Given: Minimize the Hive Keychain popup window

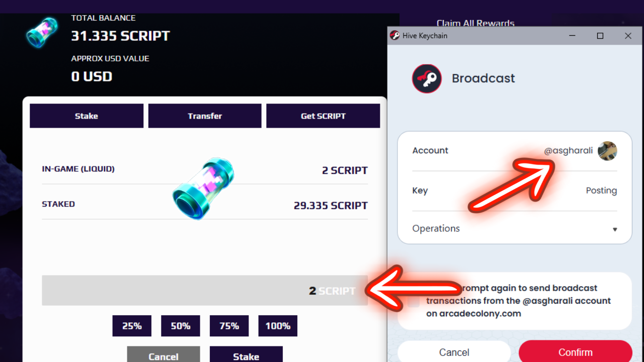Looking at the screenshot, I should [572, 36].
